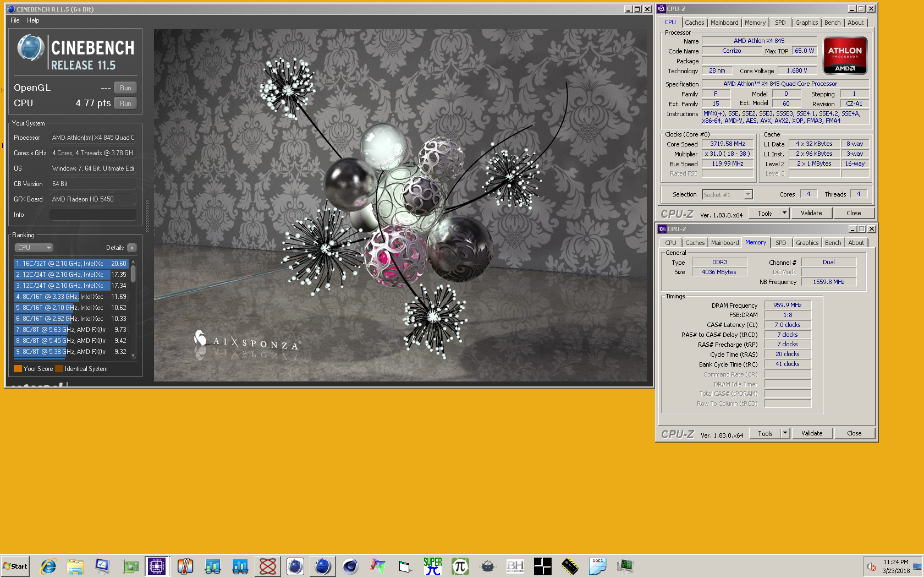The width and height of the screenshot is (924, 578).
Task: Open Windows Explorer folder icon in taskbar
Action: click(75, 566)
